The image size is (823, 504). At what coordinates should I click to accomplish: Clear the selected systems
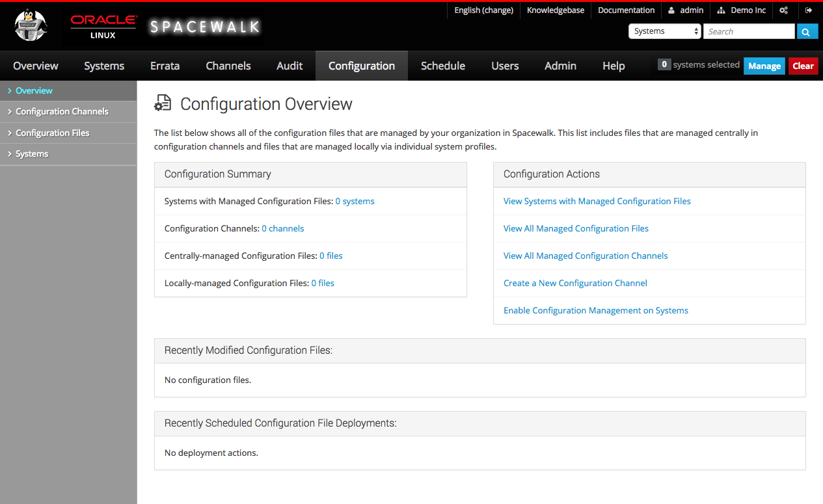pos(803,66)
